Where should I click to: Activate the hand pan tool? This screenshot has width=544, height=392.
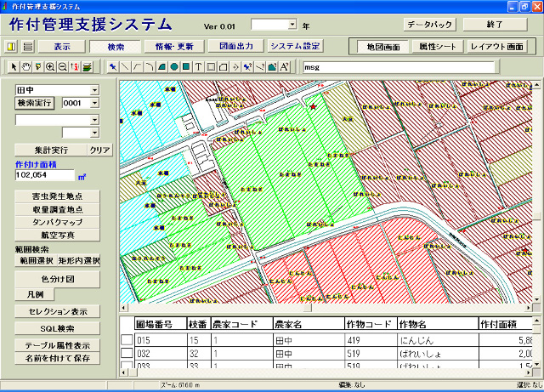26,66
